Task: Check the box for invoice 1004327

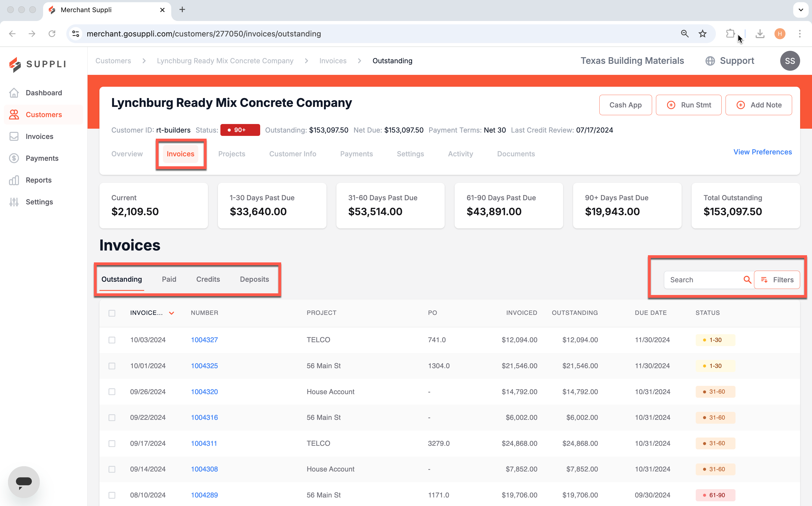Action: point(112,340)
